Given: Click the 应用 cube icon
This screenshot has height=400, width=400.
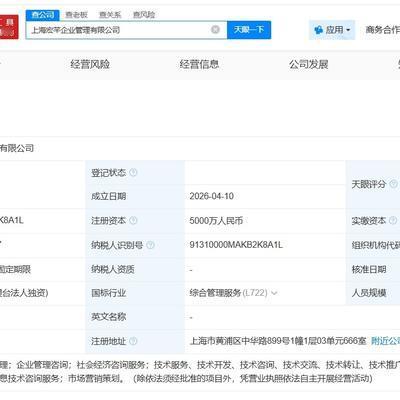Looking at the screenshot, I should (x=318, y=30).
